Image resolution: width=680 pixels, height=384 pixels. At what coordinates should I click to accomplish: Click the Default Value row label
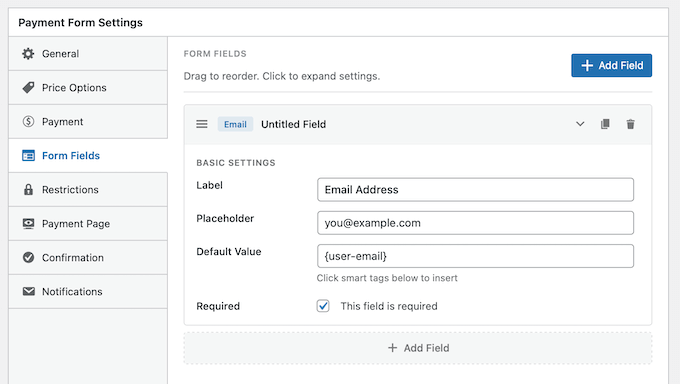click(x=229, y=252)
